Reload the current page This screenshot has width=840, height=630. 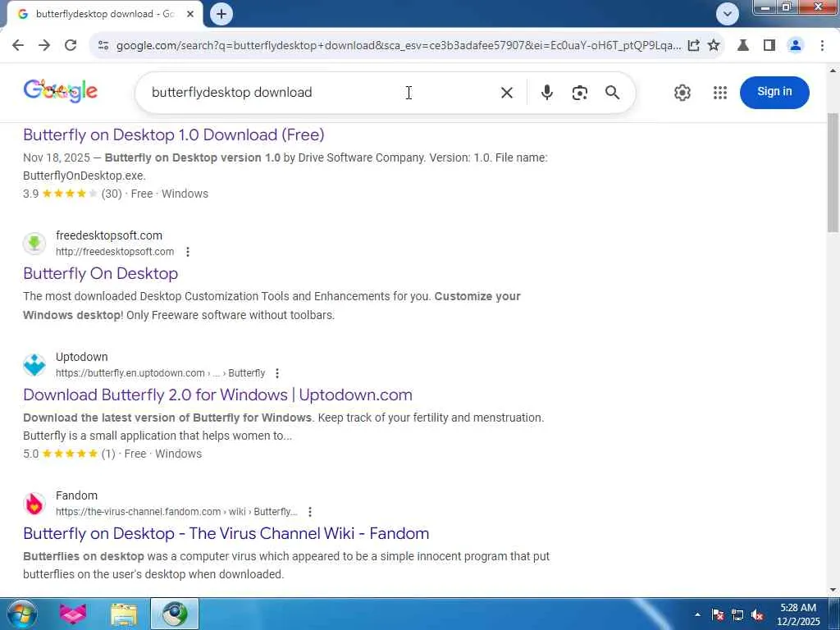71,46
